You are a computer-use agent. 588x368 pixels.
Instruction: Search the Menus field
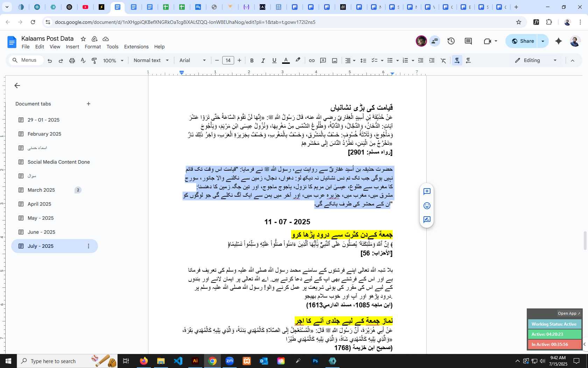26,60
